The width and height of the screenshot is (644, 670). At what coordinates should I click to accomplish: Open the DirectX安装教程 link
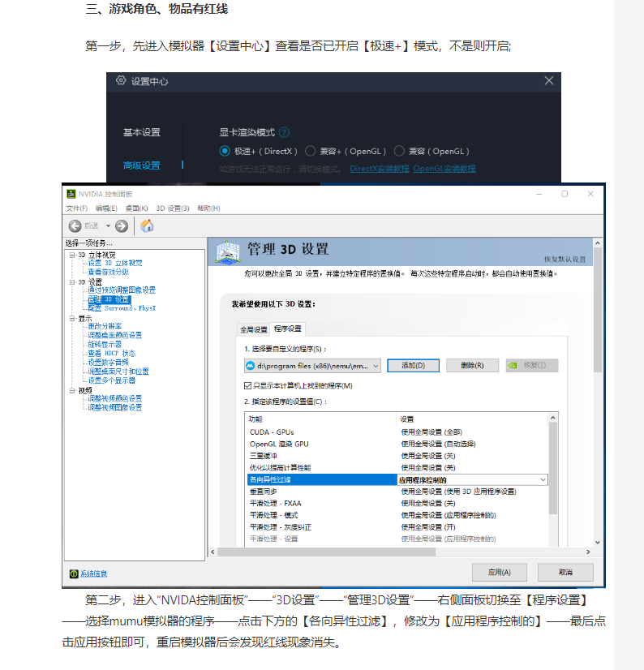tap(379, 169)
